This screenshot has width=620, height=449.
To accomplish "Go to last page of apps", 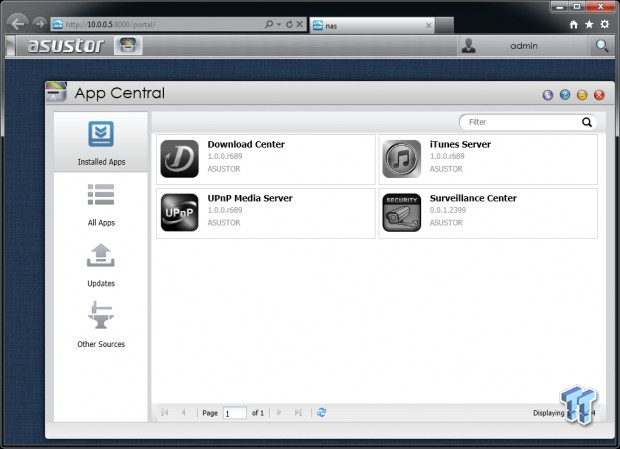I will tap(298, 413).
